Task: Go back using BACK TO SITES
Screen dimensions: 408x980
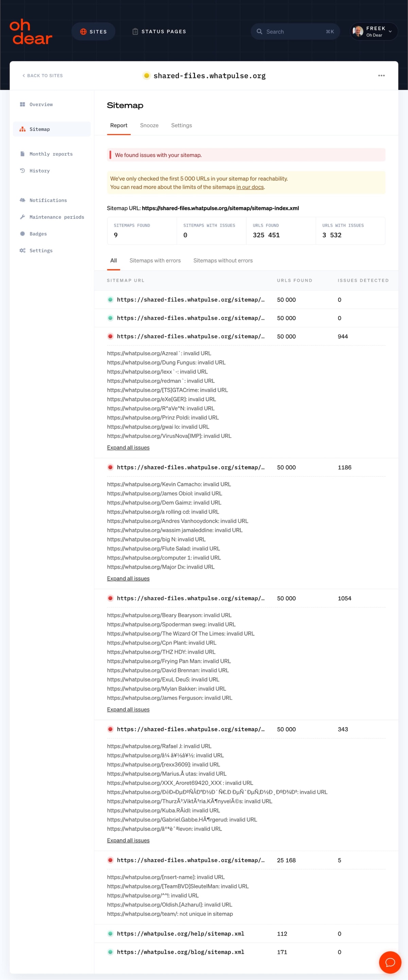Action: 42,75
